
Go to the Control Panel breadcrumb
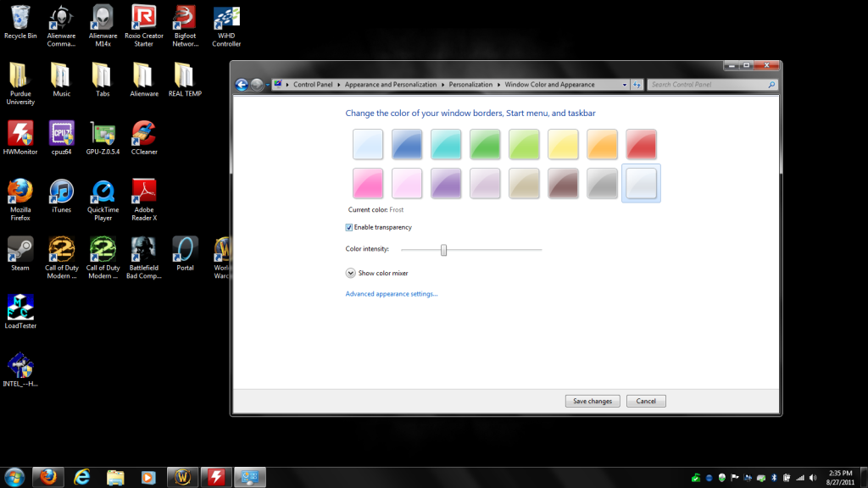[x=313, y=85]
